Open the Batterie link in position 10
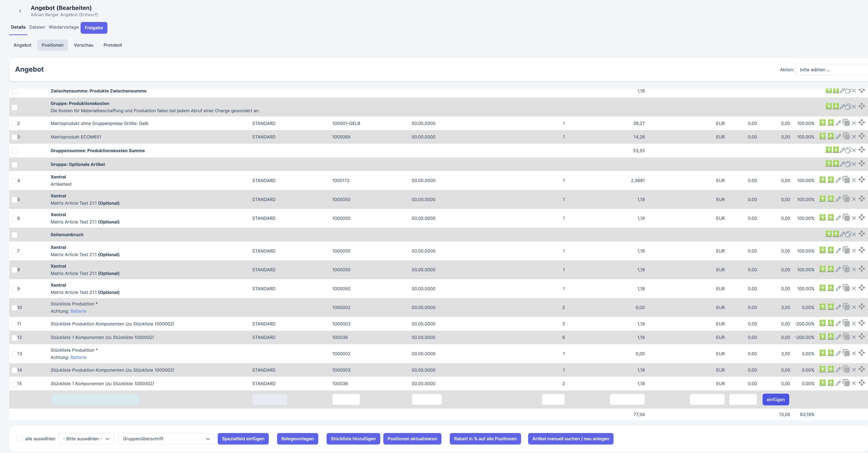This screenshot has width=868, height=453. (78, 311)
